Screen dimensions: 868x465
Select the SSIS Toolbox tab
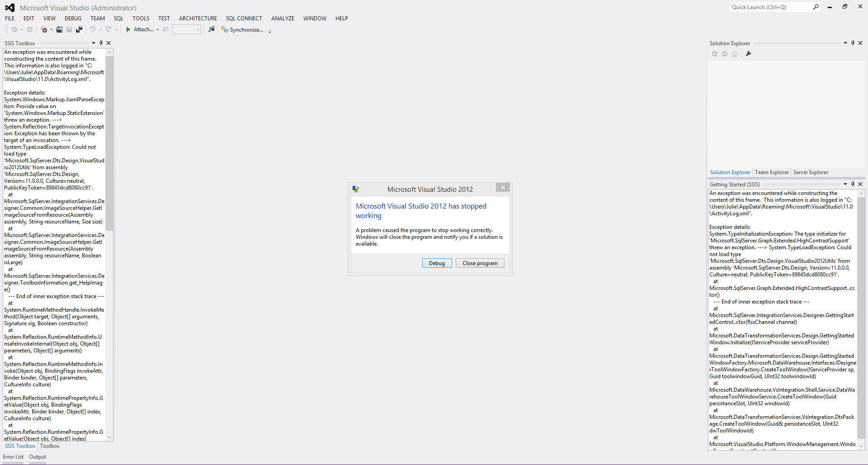point(20,446)
